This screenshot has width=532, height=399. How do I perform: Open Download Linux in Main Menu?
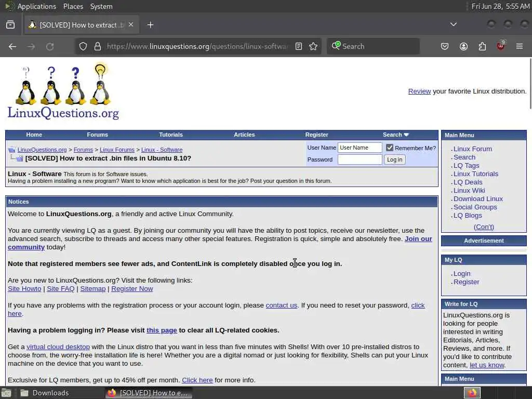(478, 199)
